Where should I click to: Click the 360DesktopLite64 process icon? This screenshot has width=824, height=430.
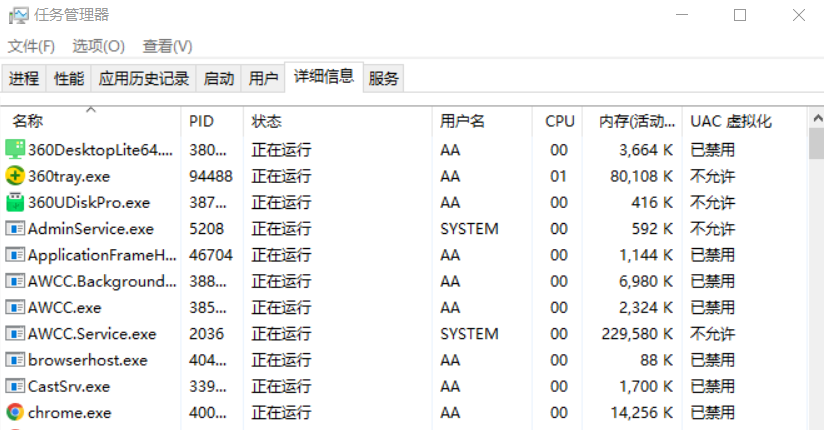15,150
